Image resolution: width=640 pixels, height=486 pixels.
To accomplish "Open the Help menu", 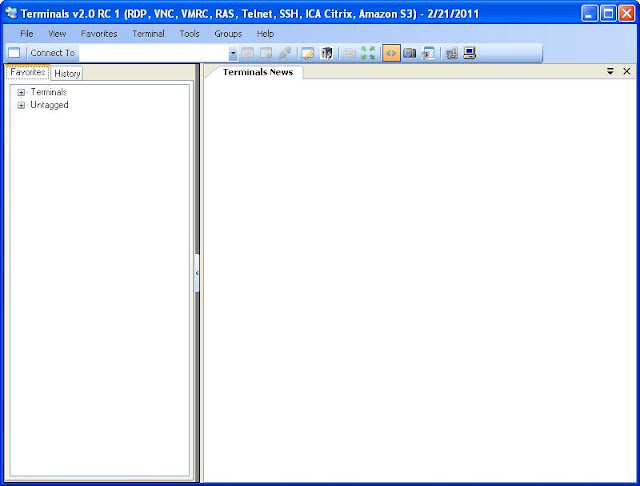I will [265, 34].
